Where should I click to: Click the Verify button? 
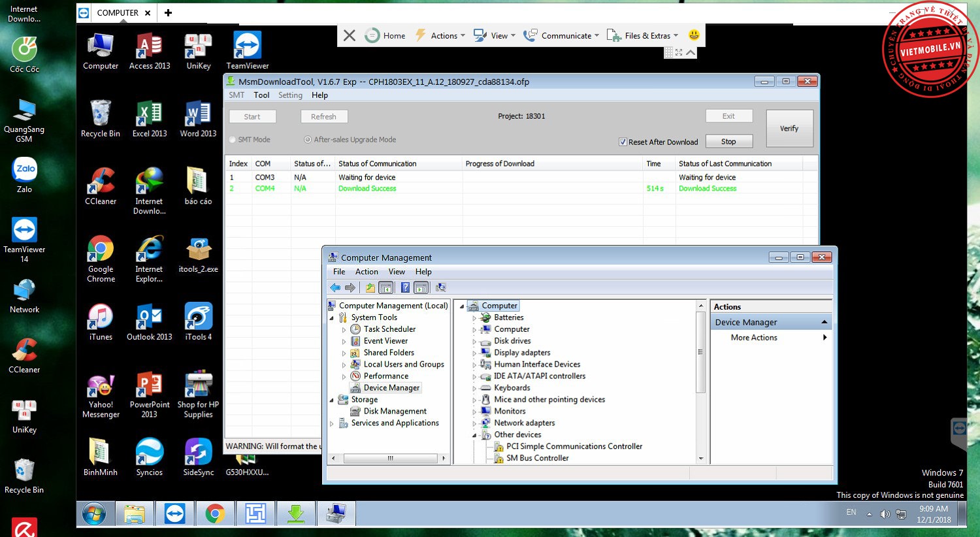pyautogui.click(x=789, y=129)
